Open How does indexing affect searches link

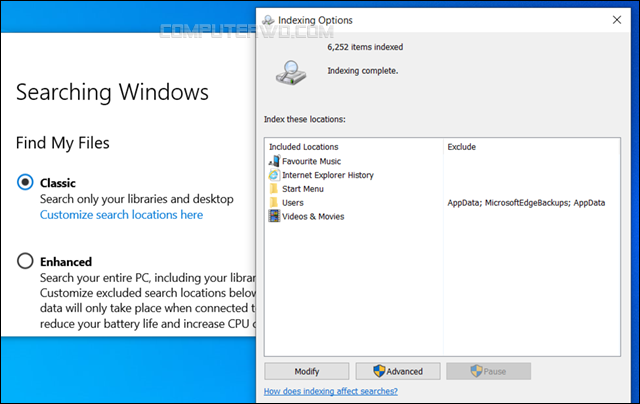[x=331, y=391]
